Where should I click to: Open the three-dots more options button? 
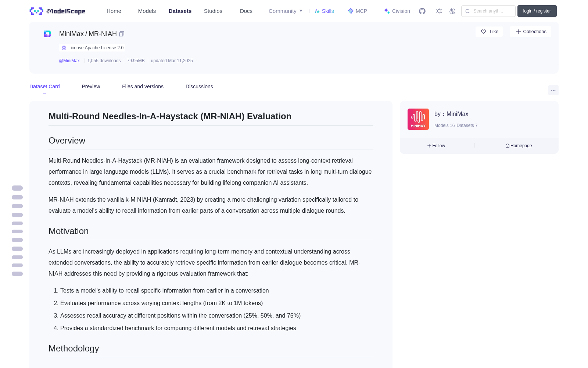click(x=553, y=90)
